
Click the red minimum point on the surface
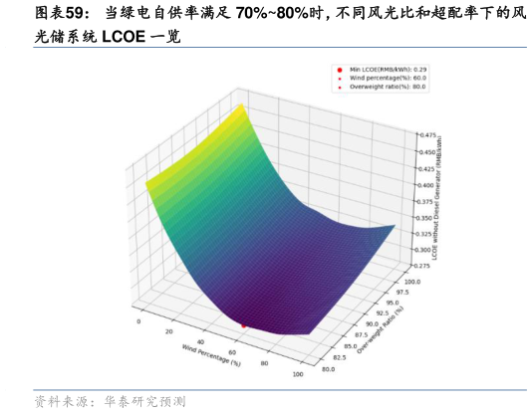coord(243,325)
